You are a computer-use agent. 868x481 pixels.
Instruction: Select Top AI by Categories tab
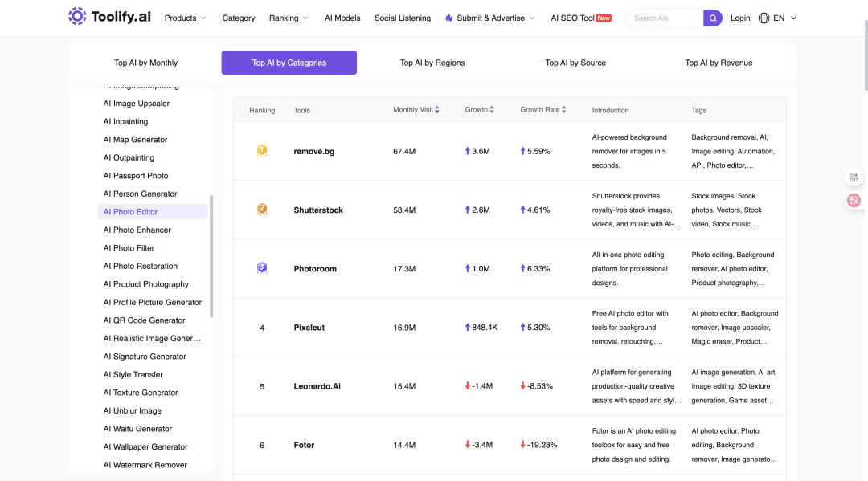[289, 63]
